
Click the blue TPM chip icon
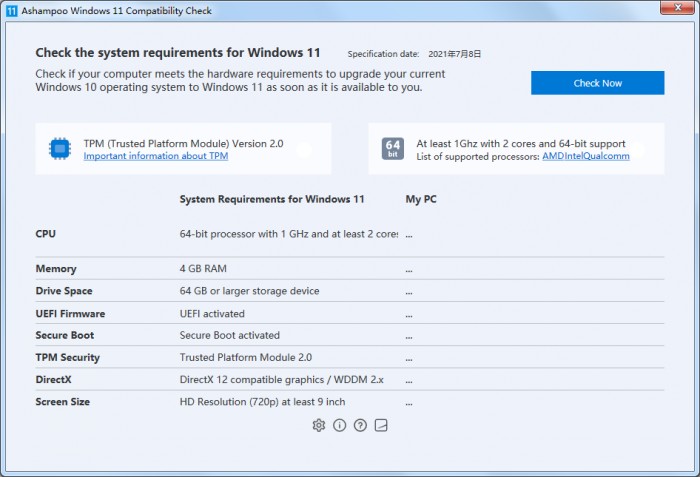pyautogui.click(x=60, y=148)
